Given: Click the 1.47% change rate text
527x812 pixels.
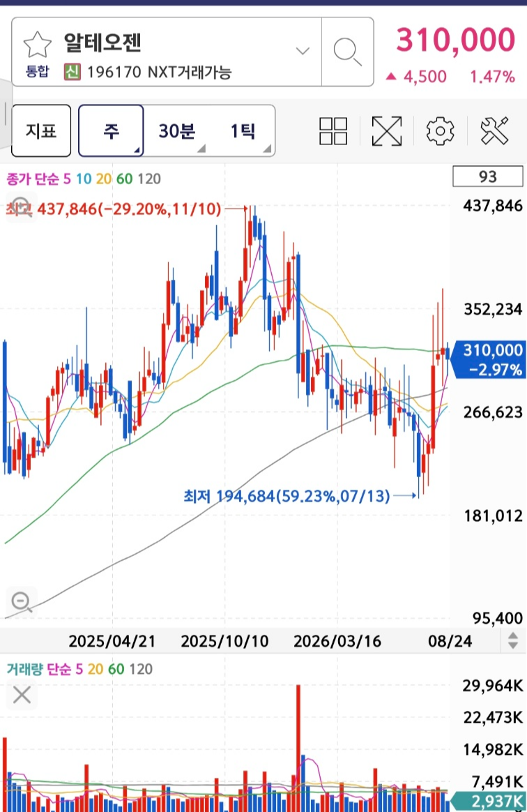Looking at the screenshot, I should point(492,77).
